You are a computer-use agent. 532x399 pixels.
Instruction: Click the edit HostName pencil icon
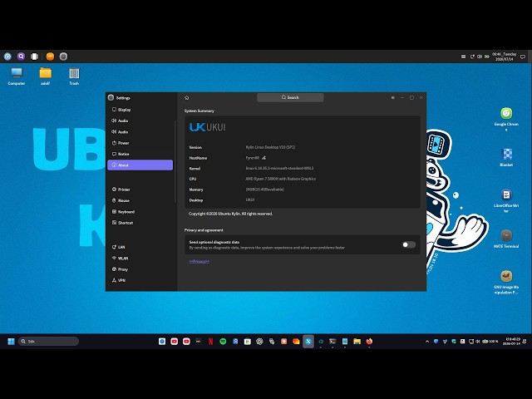[264, 158]
